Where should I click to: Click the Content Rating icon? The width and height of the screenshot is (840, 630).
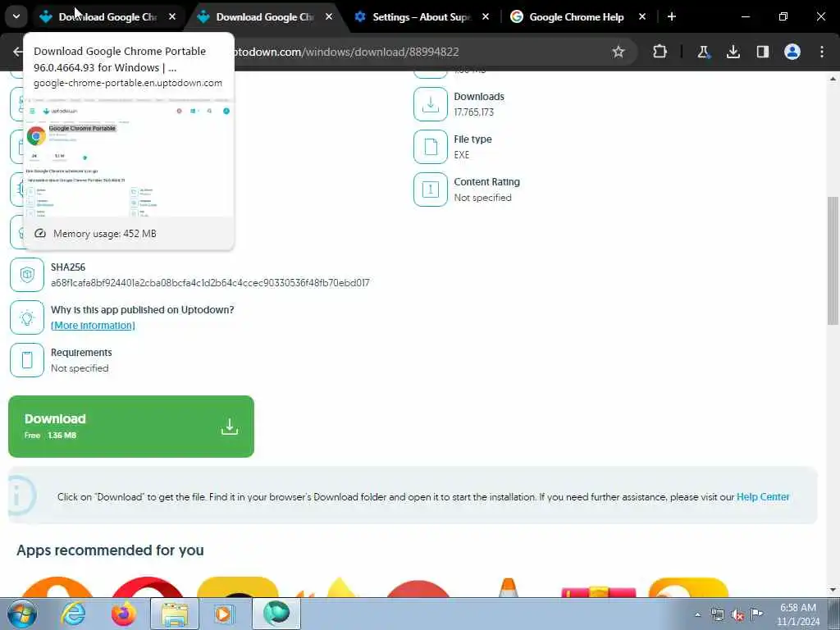pyautogui.click(x=431, y=189)
